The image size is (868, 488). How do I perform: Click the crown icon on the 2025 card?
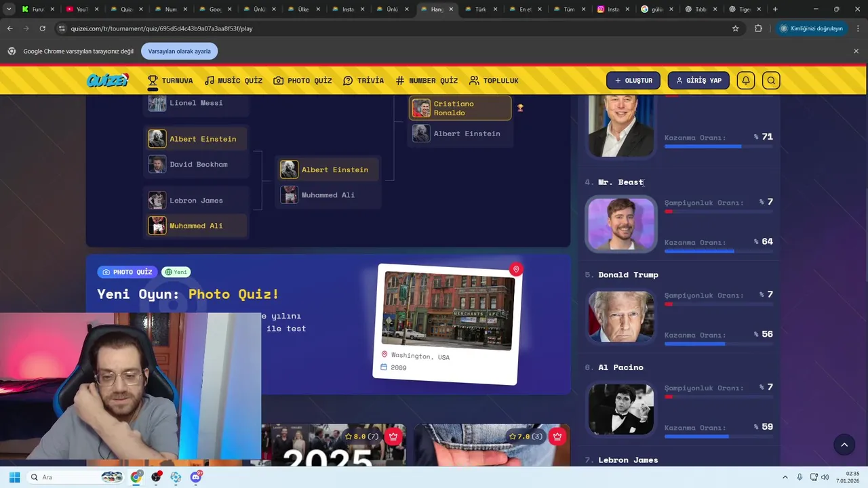pos(394,436)
